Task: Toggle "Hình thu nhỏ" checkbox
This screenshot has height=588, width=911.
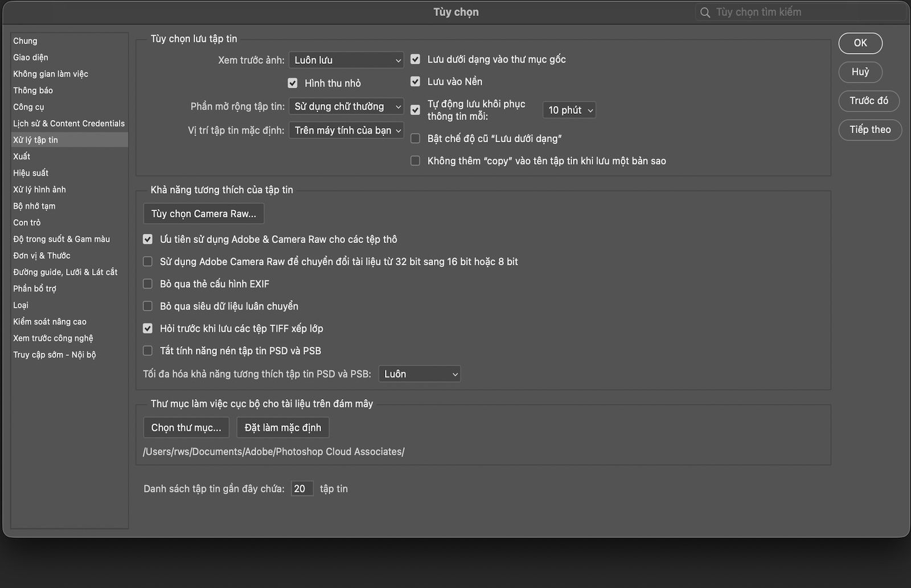Action: (x=293, y=83)
